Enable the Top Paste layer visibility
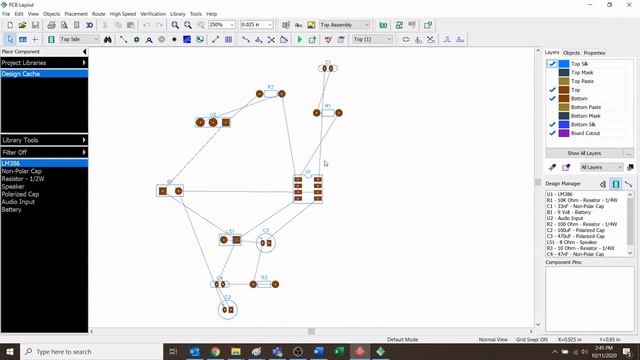Screen dimensions: 640x360 [552, 81]
